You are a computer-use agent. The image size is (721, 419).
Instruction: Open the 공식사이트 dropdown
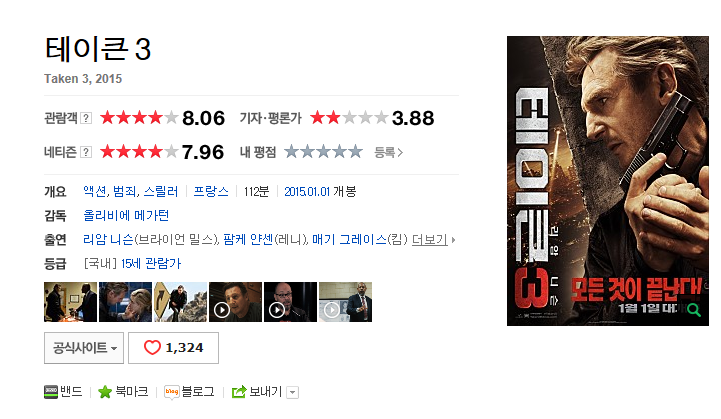(x=84, y=348)
